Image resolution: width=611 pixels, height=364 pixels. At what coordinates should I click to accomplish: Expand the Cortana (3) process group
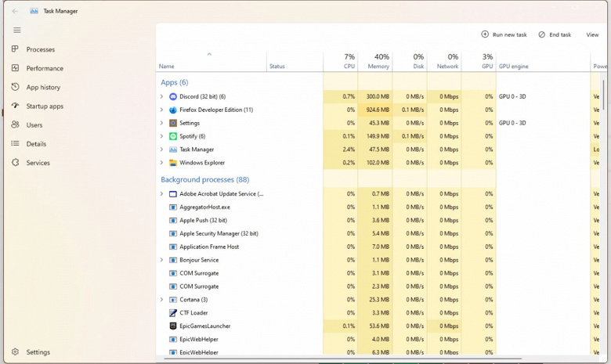[162, 299]
